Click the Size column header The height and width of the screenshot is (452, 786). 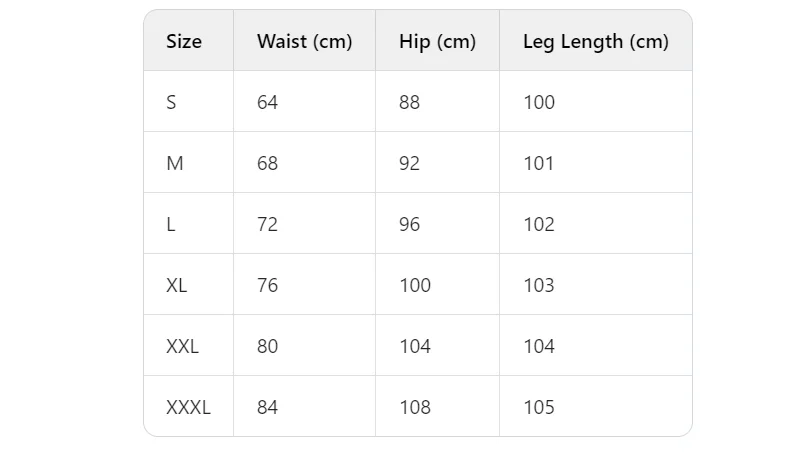(184, 41)
